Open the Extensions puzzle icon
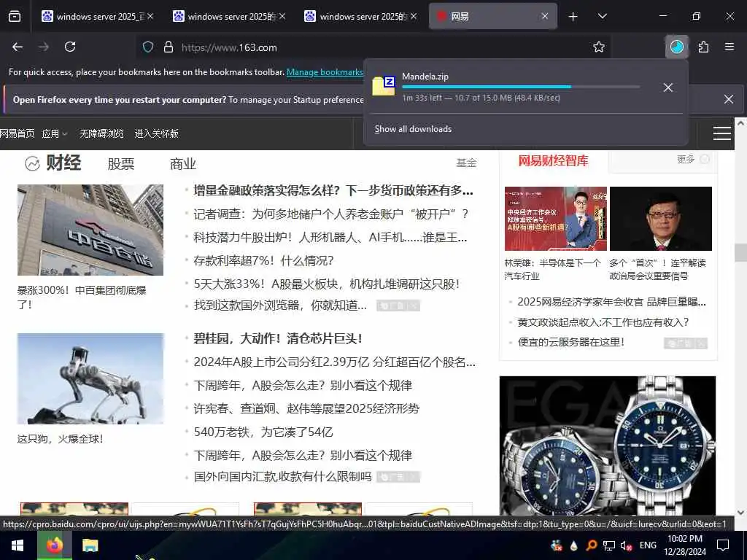This screenshot has width=747, height=560. (x=703, y=47)
